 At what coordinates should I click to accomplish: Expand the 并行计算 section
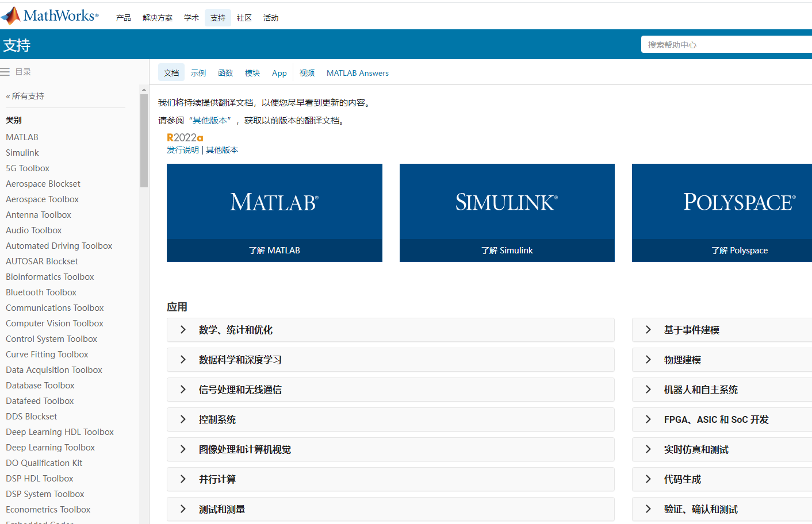(390, 479)
